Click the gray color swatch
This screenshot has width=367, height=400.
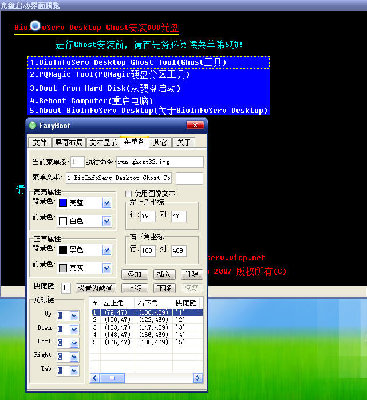[63, 268]
